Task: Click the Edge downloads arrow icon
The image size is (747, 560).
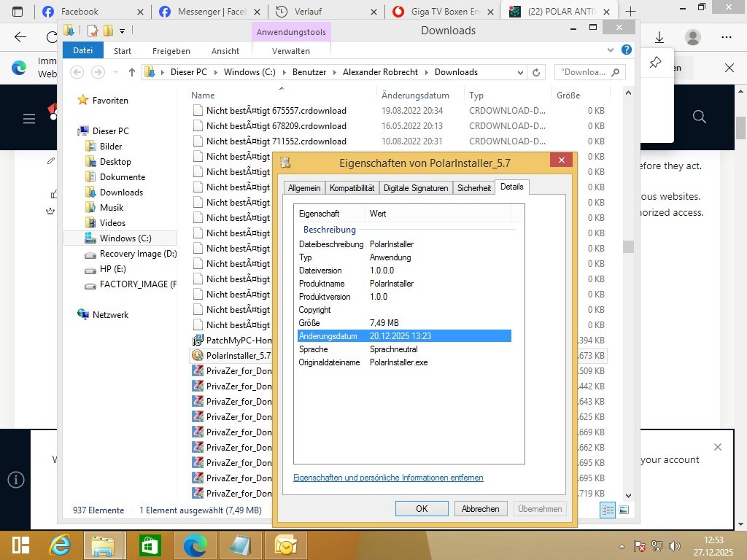Action: (x=659, y=37)
